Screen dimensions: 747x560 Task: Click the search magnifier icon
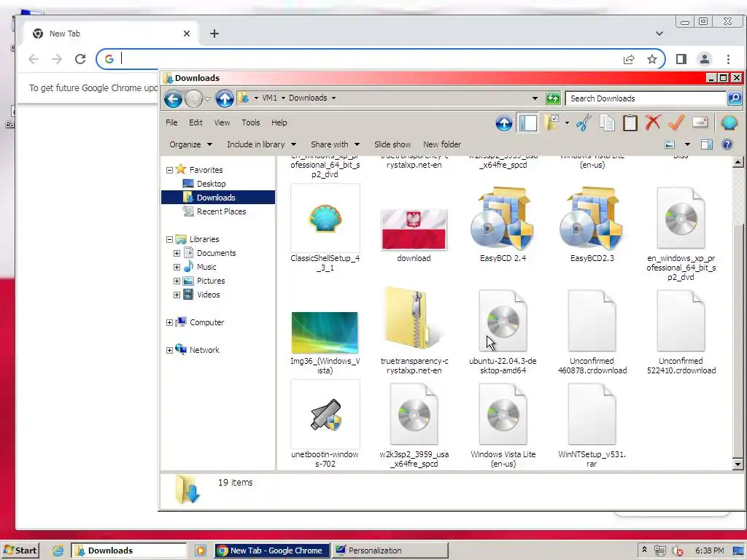coord(734,98)
